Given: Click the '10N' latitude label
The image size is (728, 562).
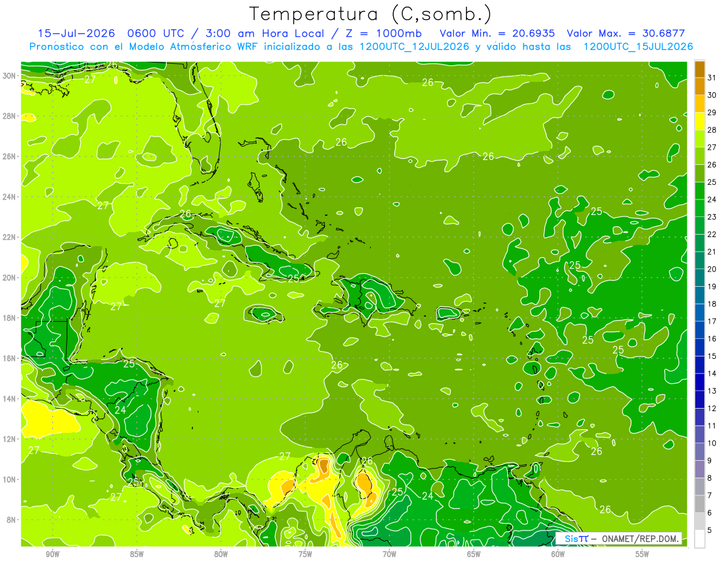Looking at the screenshot, I should coord(8,480).
